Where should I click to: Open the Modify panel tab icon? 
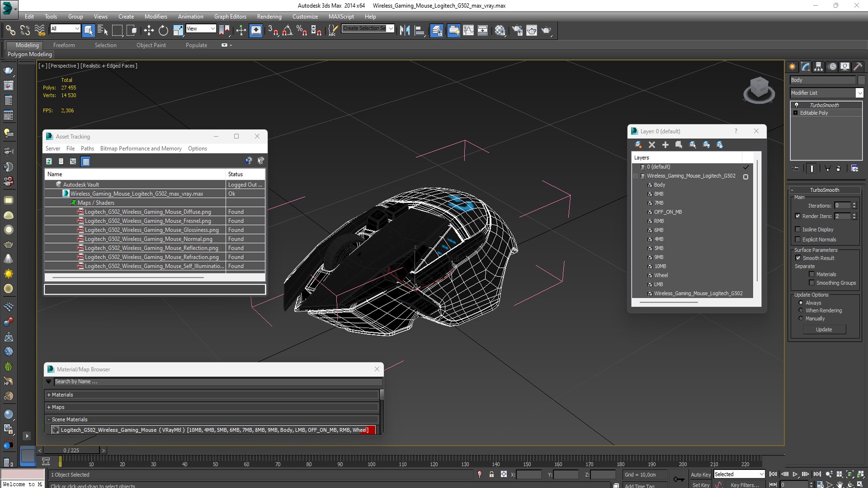pos(806,67)
